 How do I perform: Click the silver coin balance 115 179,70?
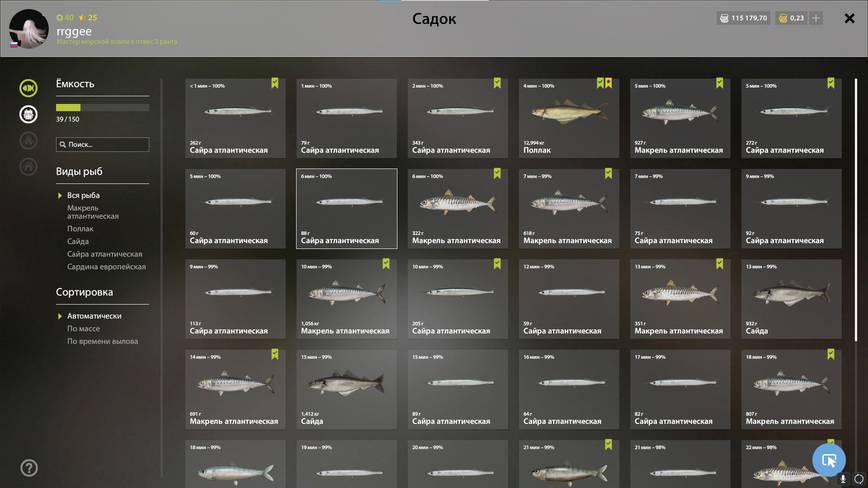pyautogui.click(x=744, y=18)
